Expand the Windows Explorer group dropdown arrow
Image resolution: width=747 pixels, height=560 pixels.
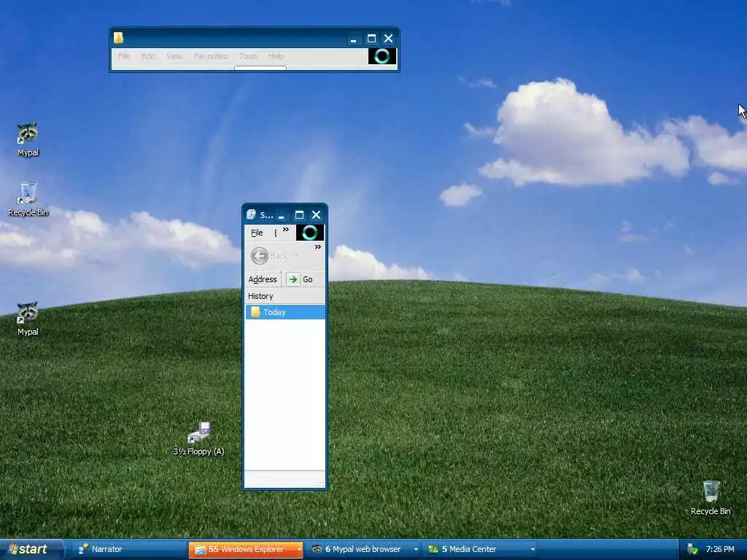click(299, 550)
